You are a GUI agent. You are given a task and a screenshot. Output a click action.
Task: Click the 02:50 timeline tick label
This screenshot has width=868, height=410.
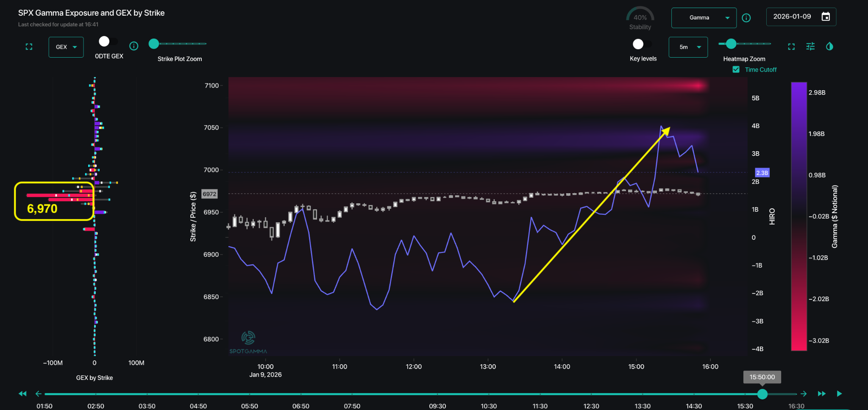click(x=96, y=406)
